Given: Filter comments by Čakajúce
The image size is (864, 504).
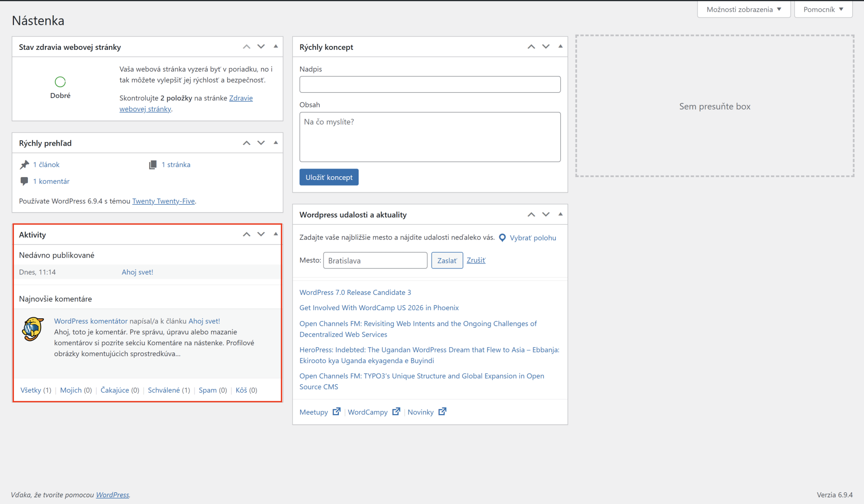Looking at the screenshot, I should [x=115, y=390].
